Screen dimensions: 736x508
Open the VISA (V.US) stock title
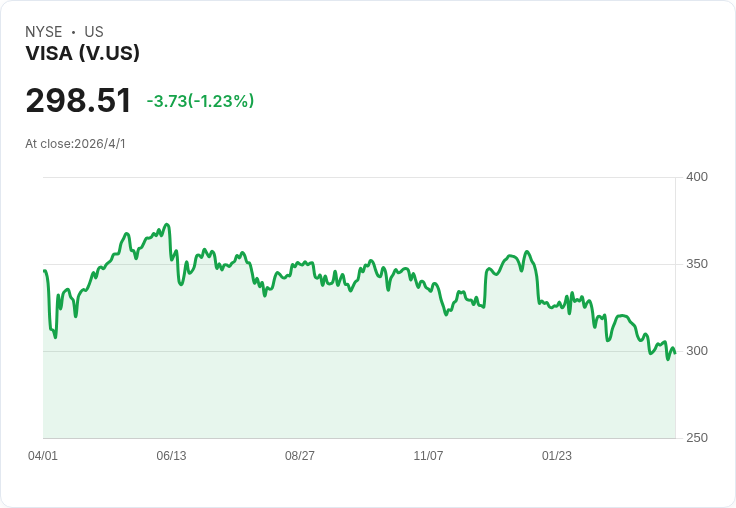point(82,53)
